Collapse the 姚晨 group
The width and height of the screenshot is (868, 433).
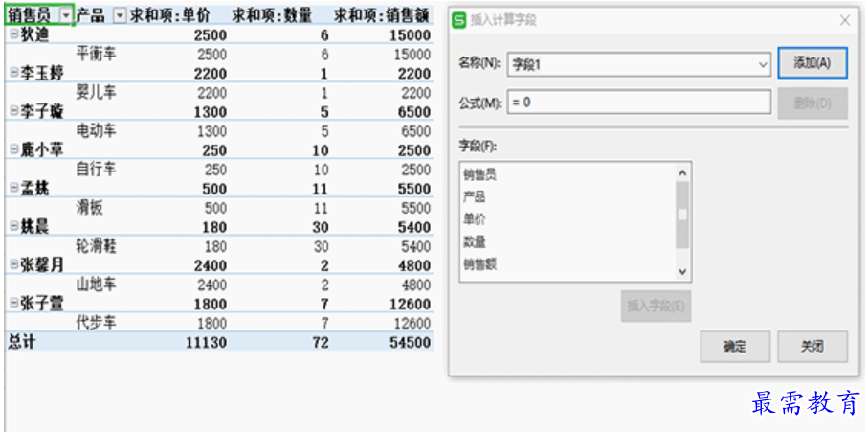[x=13, y=227]
